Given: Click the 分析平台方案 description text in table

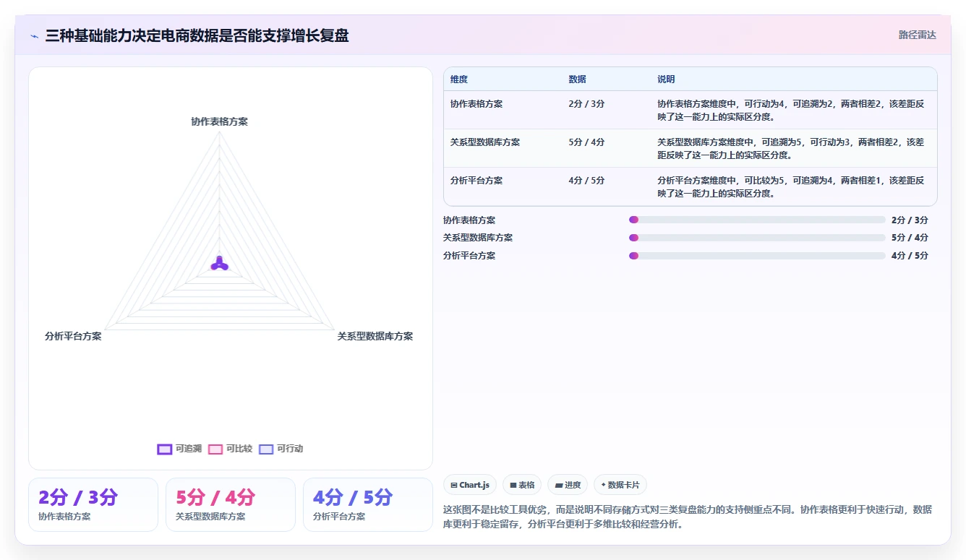Looking at the screenshot, I should click(792, 187).
